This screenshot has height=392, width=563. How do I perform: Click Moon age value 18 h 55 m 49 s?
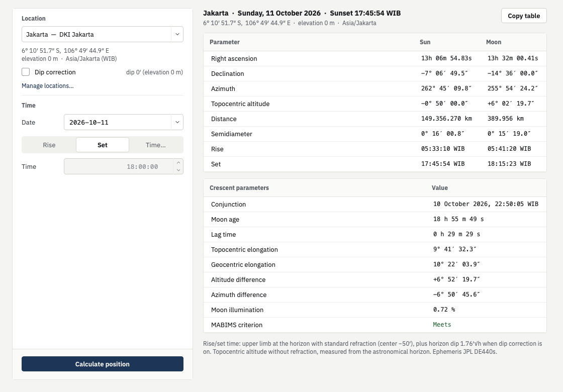(458, 219)
